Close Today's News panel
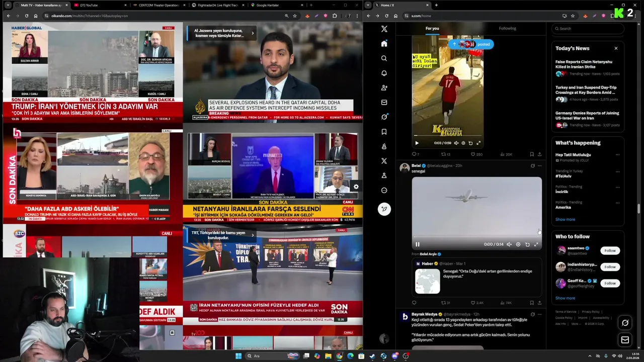This screenshot has width=644, height=362. tap(616, 48)
